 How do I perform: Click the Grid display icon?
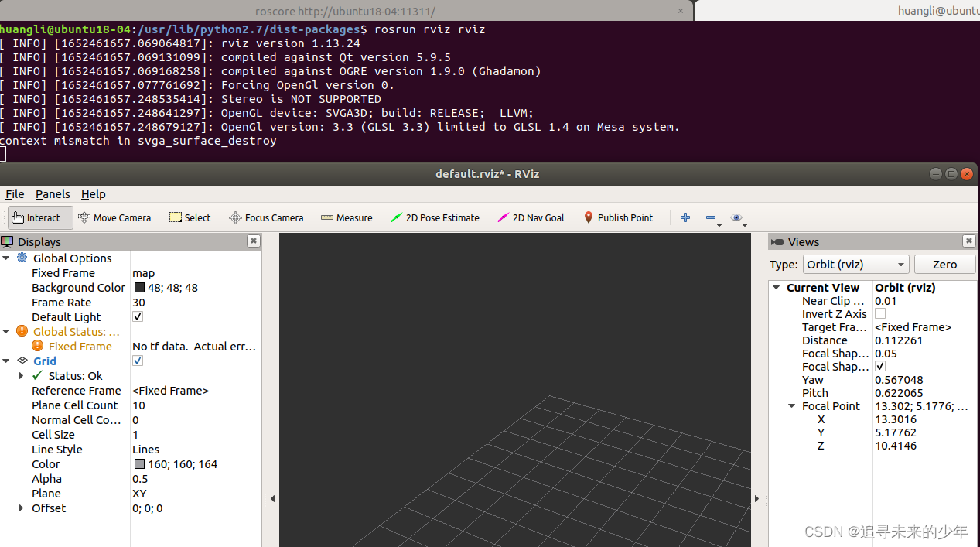click(x=22, y=361)
